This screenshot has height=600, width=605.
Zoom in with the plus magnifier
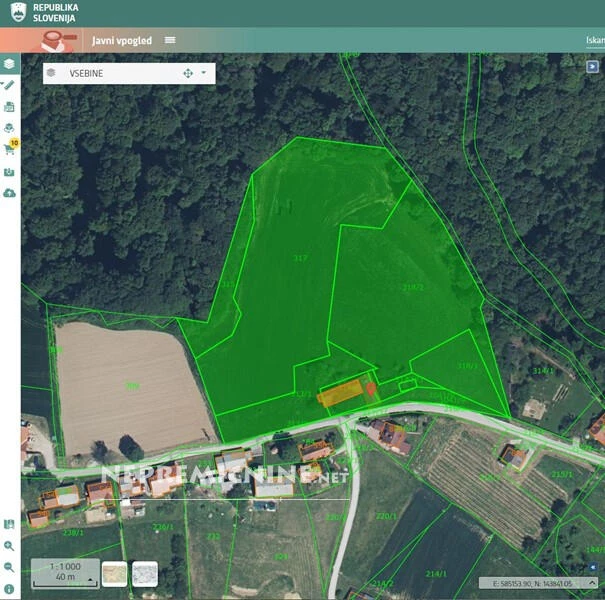[x=9, y=546]
